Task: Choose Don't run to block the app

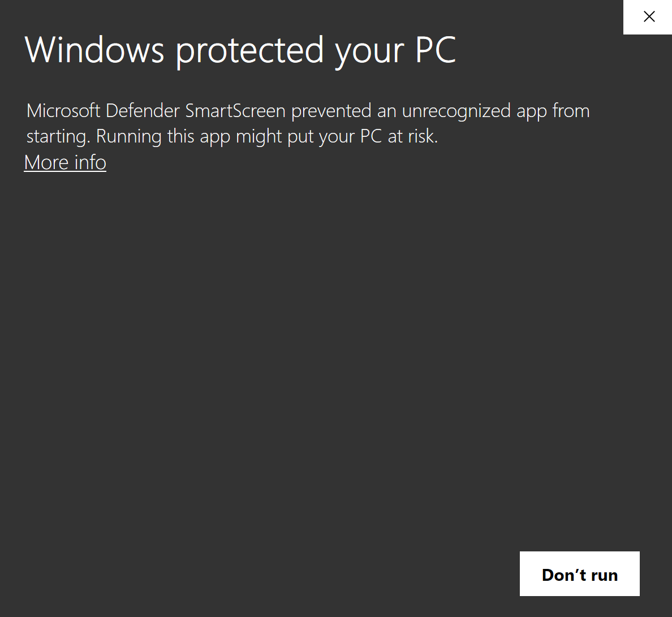Action: (x=579, y=574)
